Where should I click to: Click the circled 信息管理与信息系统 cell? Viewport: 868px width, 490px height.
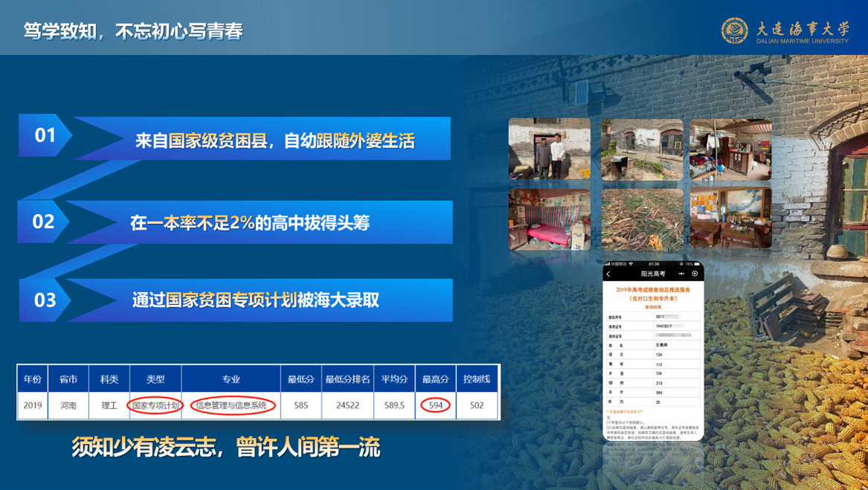pos(231,405)
